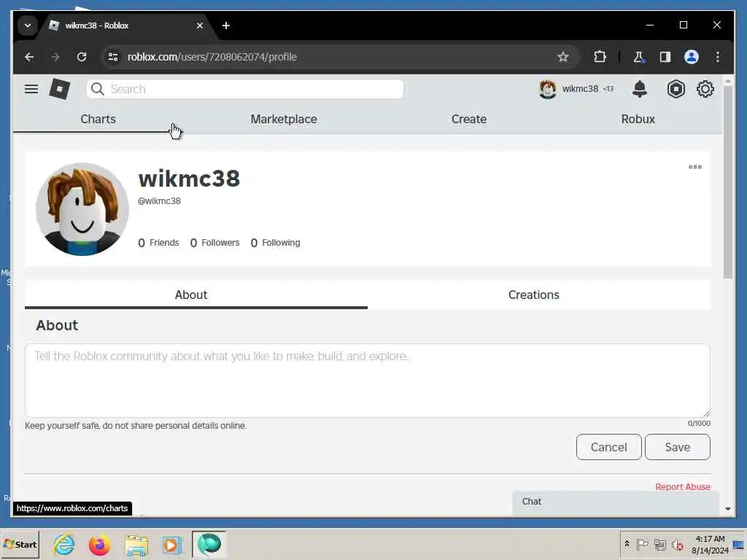
Task: Close the wikmc38 - Roblox tab
Action: pos(200,26)
